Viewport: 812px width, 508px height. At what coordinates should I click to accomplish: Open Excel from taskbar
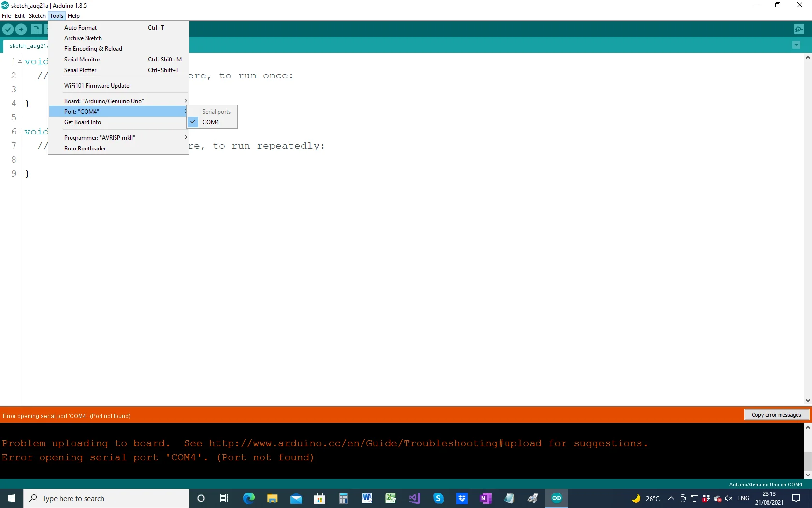[x=391, y=498]
